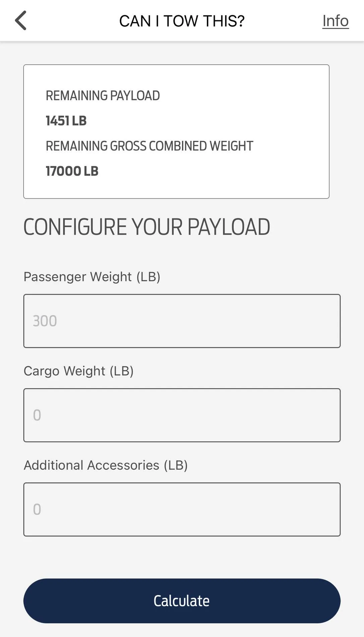The width and height of the screenshot is (364, 637).
Task: Focus the Additional Accessories input field
Action: (x=182, y=509)
